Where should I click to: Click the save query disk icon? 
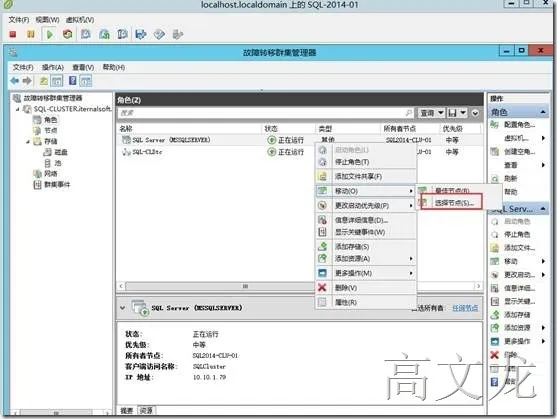click(x=452, y=113)
